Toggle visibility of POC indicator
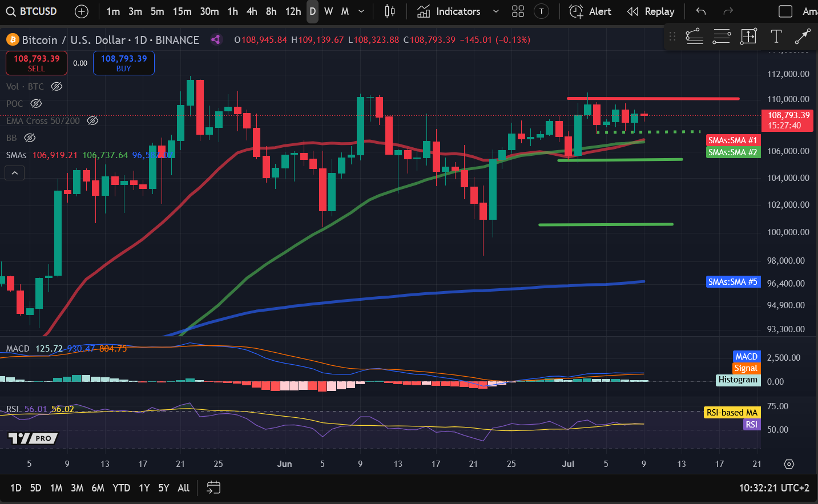Viewport: 818px width, 504px height. [36, 104]
